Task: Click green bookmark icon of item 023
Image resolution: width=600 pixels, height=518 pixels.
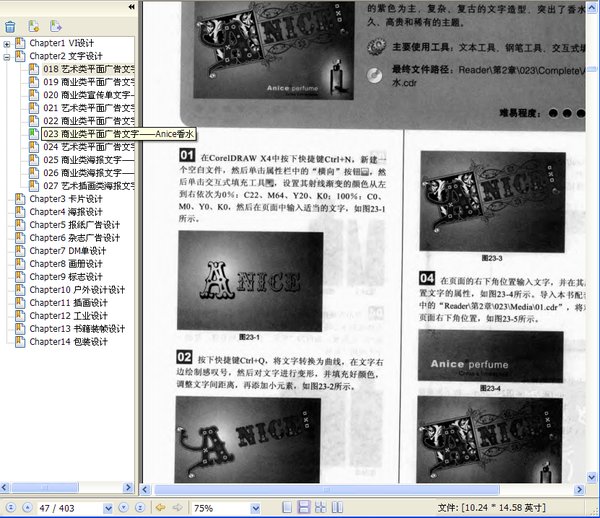Action: click(34, 134)
